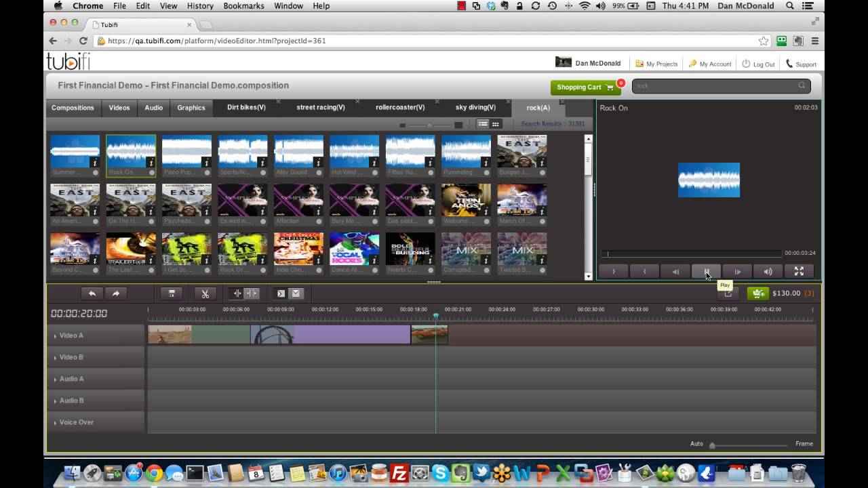
Task: Set mark-in point in preview
Action: tap(614, 271)
